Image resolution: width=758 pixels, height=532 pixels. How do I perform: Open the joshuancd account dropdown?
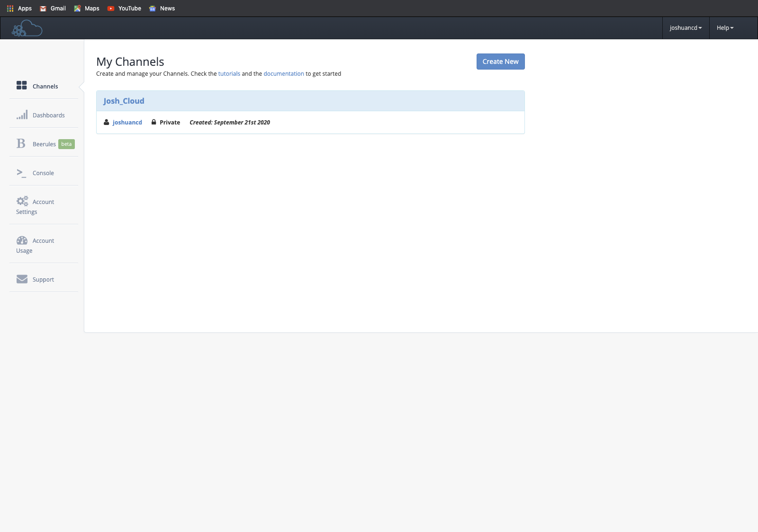pyautogui.click(x=686, y=27)
